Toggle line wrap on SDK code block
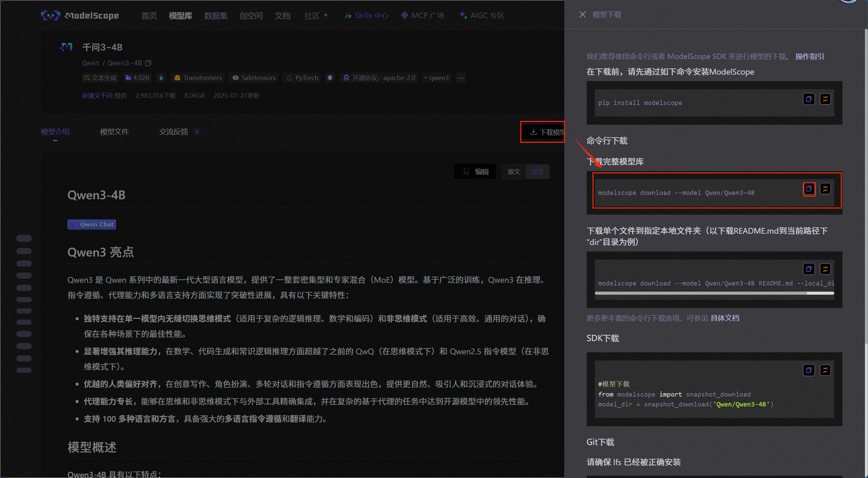The width and height of the screenshot is (868, 478). point(825,370)
